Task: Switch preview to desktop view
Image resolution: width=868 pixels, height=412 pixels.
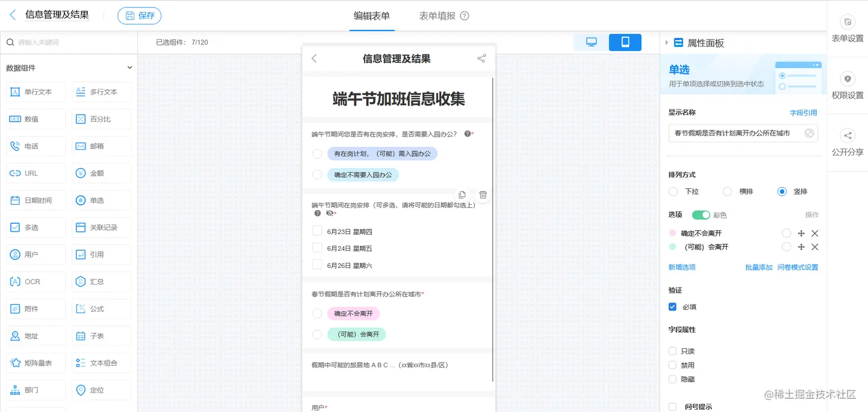Action: point(590,42)
